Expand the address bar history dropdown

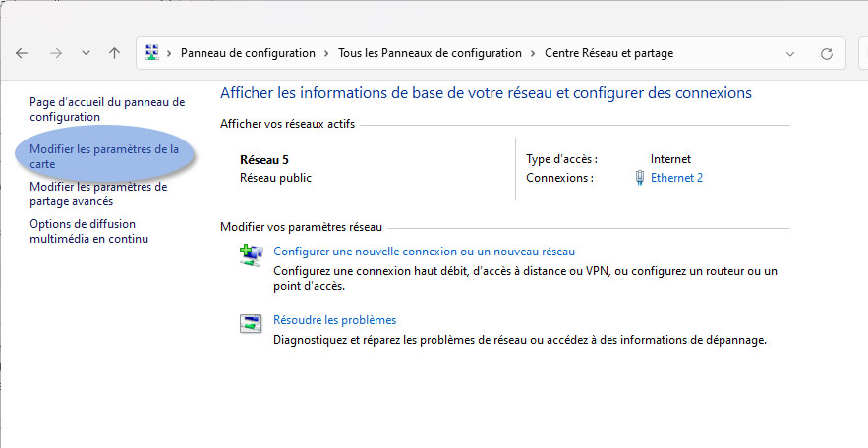tap(790, 54)
